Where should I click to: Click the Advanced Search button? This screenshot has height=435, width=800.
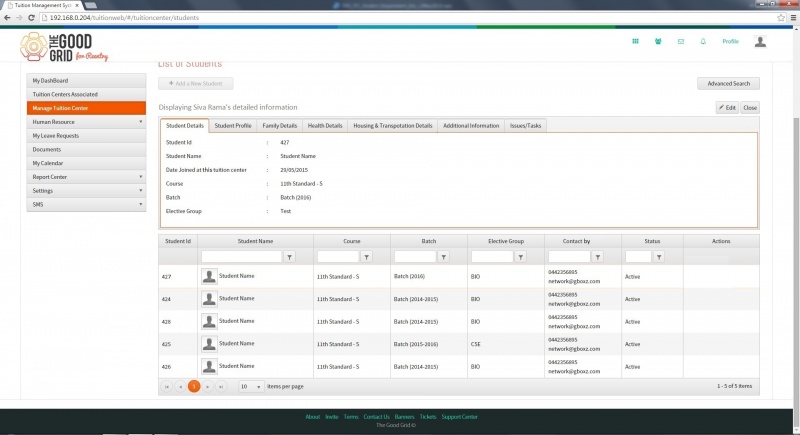tap(728, 84)
